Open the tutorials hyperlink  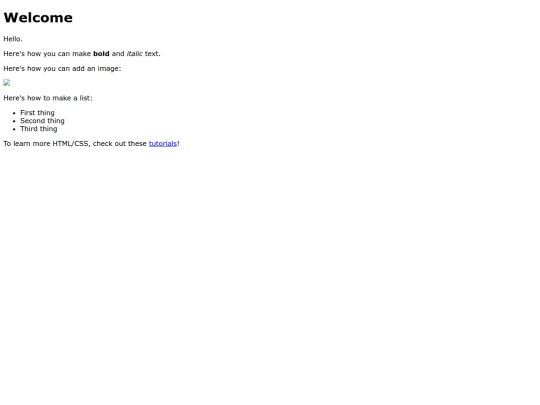pyautogui.click(x=163, y=144)
